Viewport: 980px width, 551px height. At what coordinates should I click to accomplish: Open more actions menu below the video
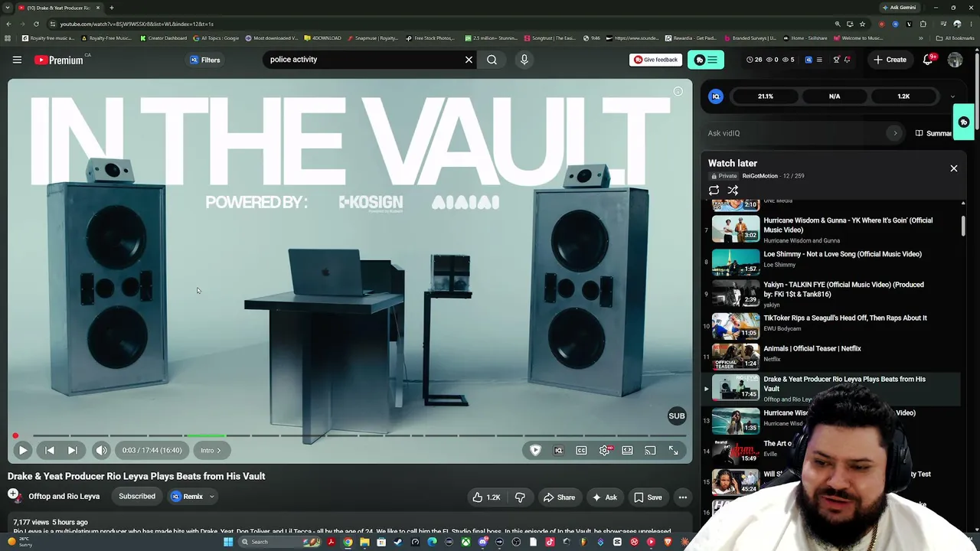coord(682,497)
